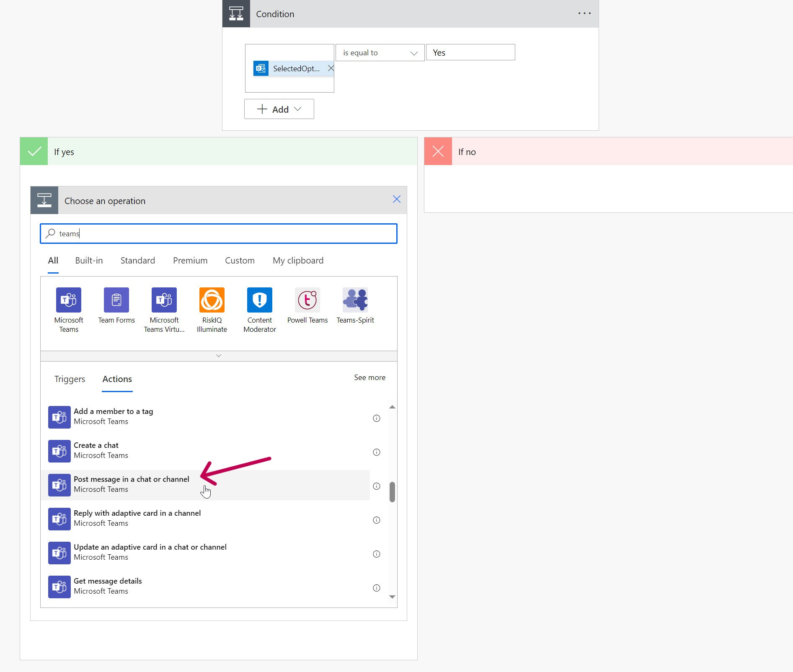This screenshot has height=672, width=793.
Task: Switch to the Actions tab
Action: 117,379
